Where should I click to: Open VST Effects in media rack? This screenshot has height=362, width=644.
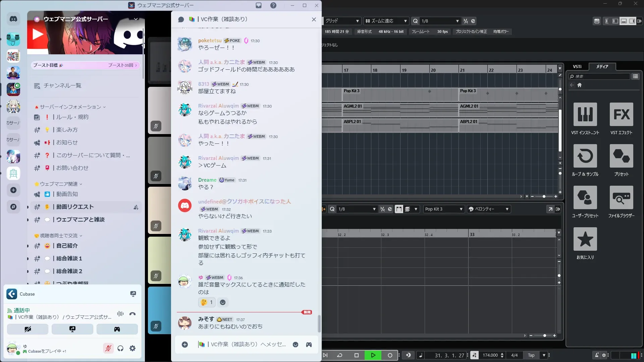tap(621, 114)
